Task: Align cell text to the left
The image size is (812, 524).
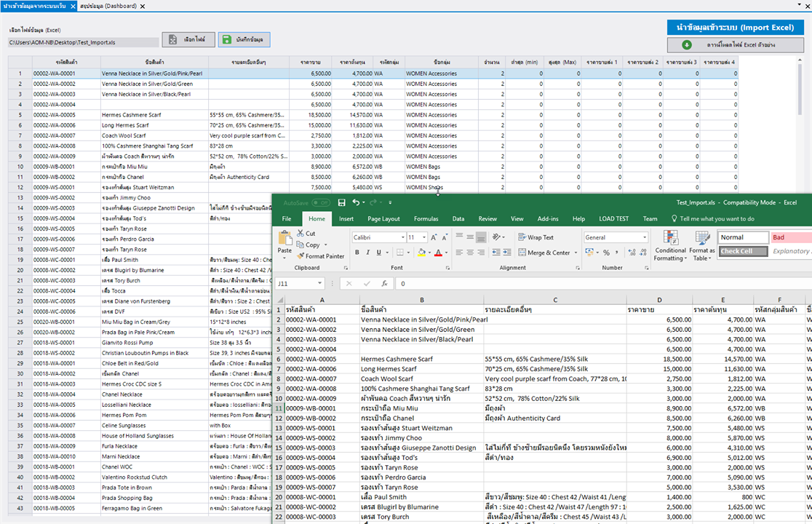Action: (459, 253)
